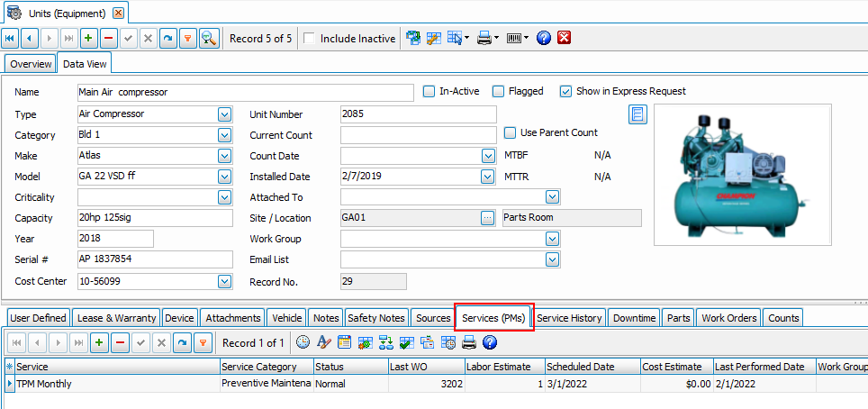The height and width of the screenshot is (409, 868).
Task: Sort by Scheduled Date column header
Action: coord(592,367)
